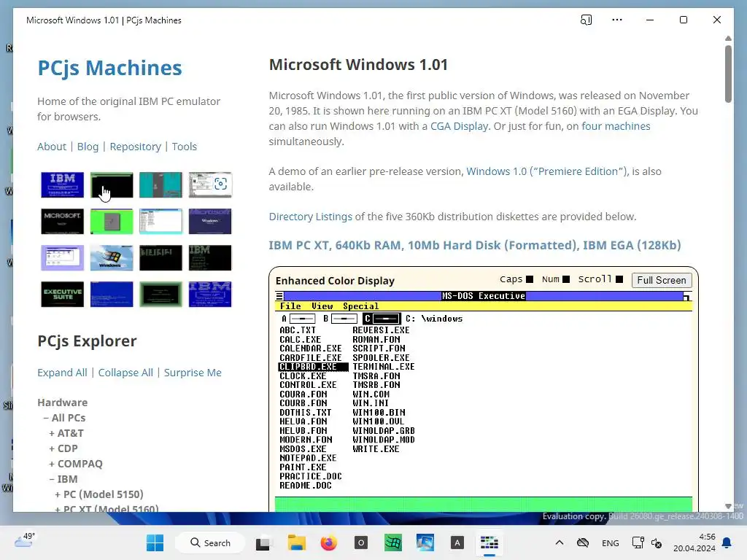
Task: Click the Full Screen button
Action: pyautogui.click(x=661, y=280)
